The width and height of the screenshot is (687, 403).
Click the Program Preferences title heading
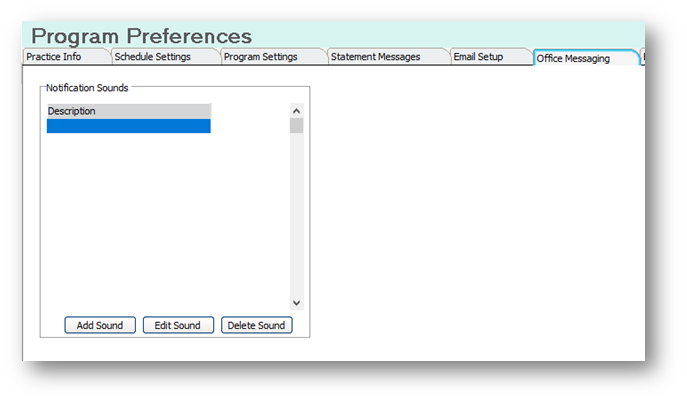(x=141, y=36)
